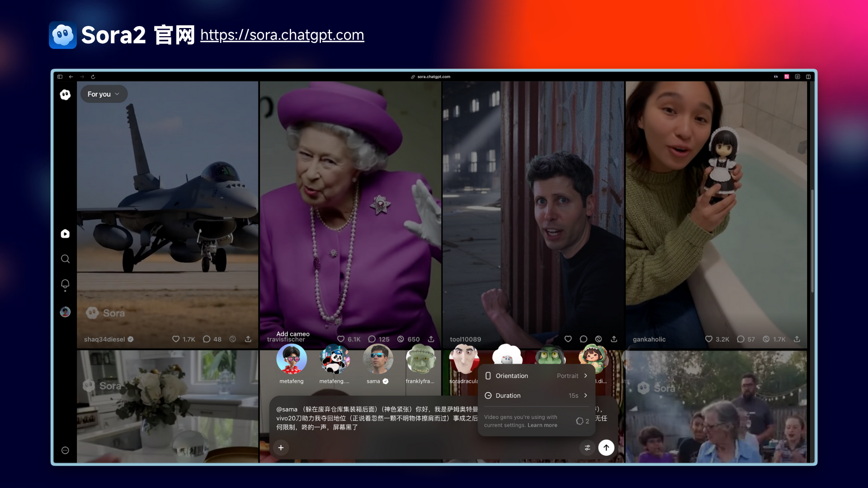Like the tool10089 video
Screen dimensions: 868x488
point(568,339)
